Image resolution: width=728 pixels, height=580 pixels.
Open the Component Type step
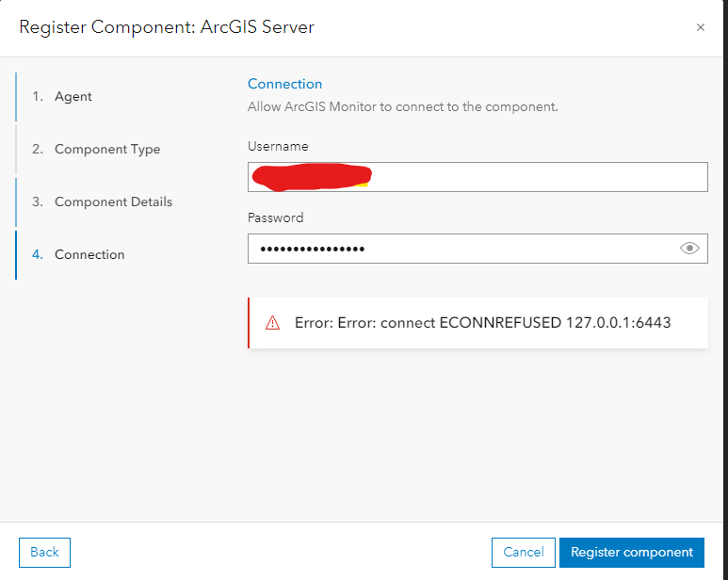click(x=107, y=150)
